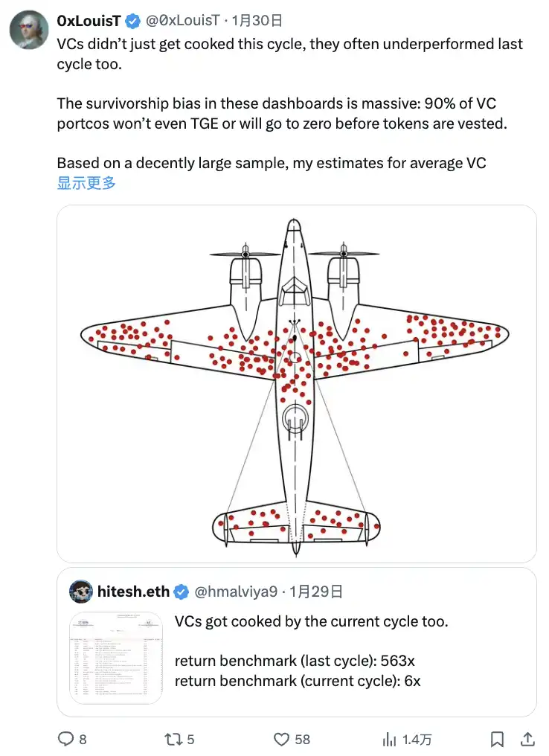The width and height of the screenshot is (549, 756).
Task: Open hitesh.eth's small profile avatar
Action: click(80, 592)
